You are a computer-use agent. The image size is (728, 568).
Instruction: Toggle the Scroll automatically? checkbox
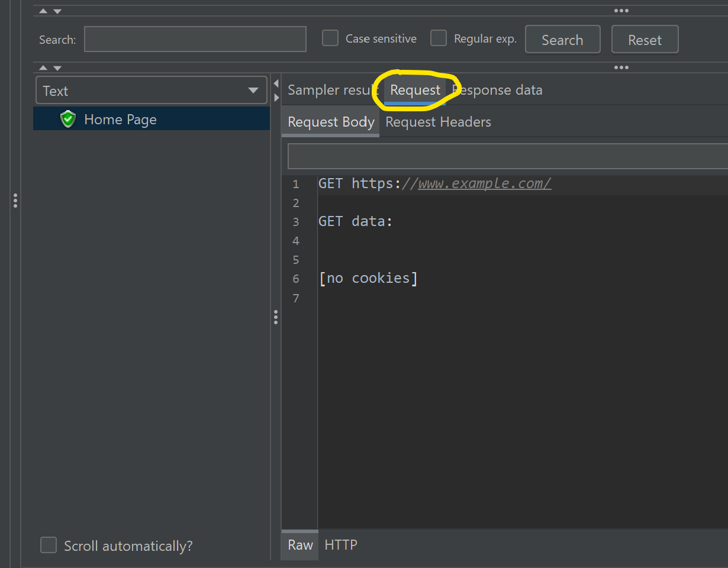coord(49,545)
